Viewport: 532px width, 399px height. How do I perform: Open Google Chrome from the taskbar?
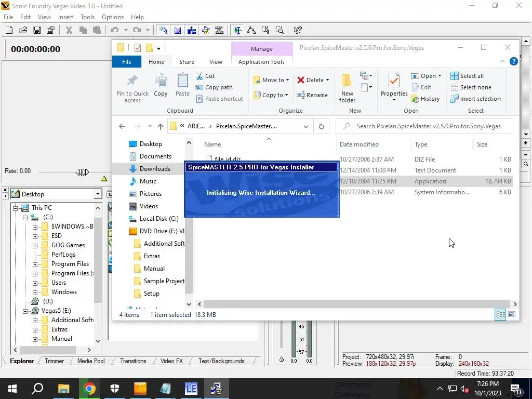89,389
